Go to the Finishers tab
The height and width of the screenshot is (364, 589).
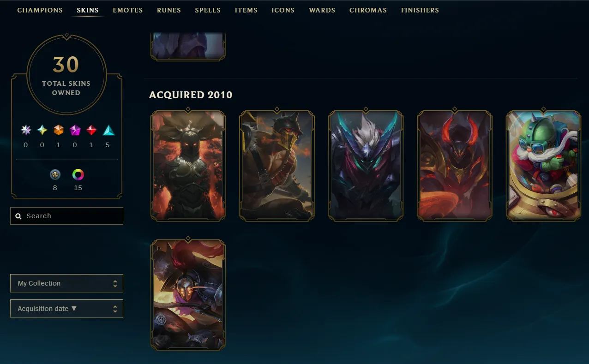(x=420, y=10)
